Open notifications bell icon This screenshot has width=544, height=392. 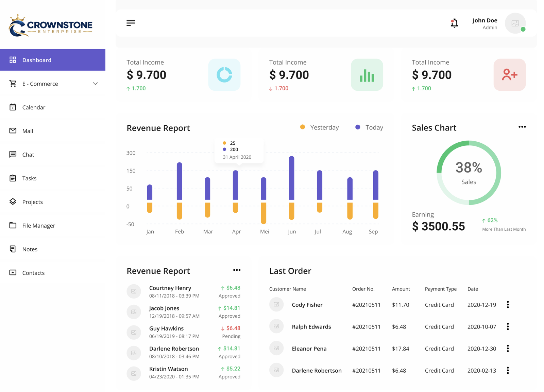454,23
